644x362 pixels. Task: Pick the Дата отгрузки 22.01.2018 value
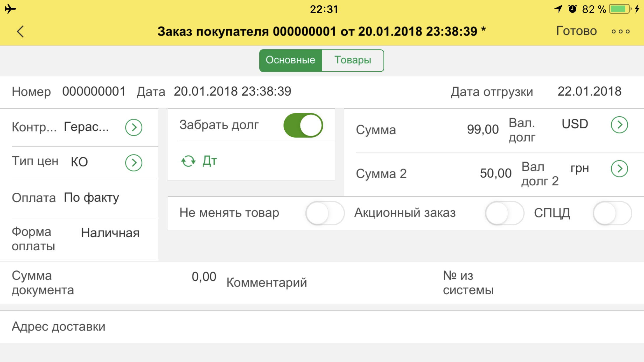point(589,91)
